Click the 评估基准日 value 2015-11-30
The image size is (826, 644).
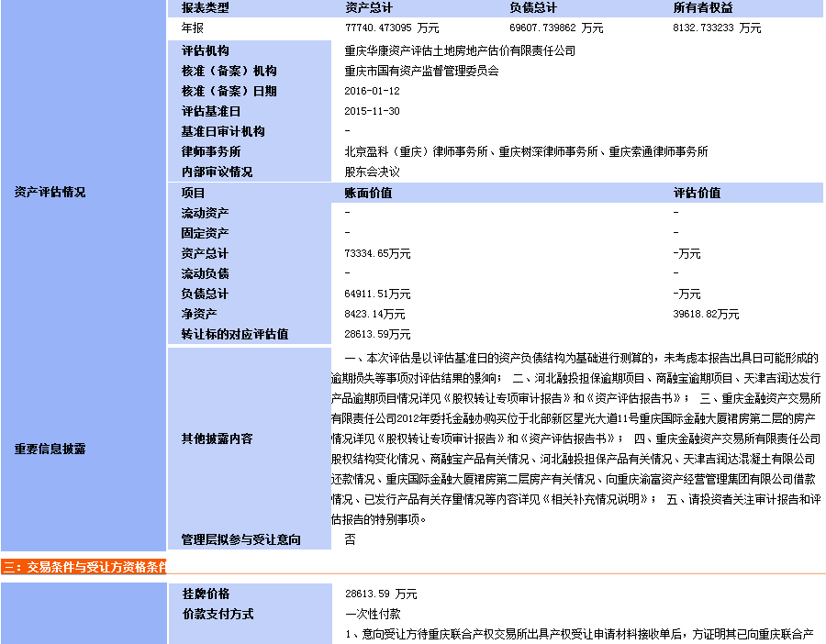(373, 112)
